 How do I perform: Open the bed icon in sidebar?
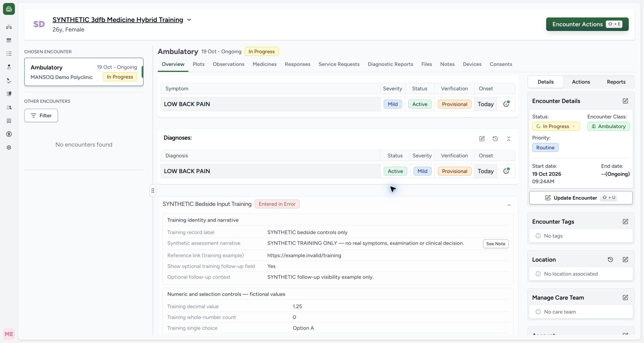9,121
